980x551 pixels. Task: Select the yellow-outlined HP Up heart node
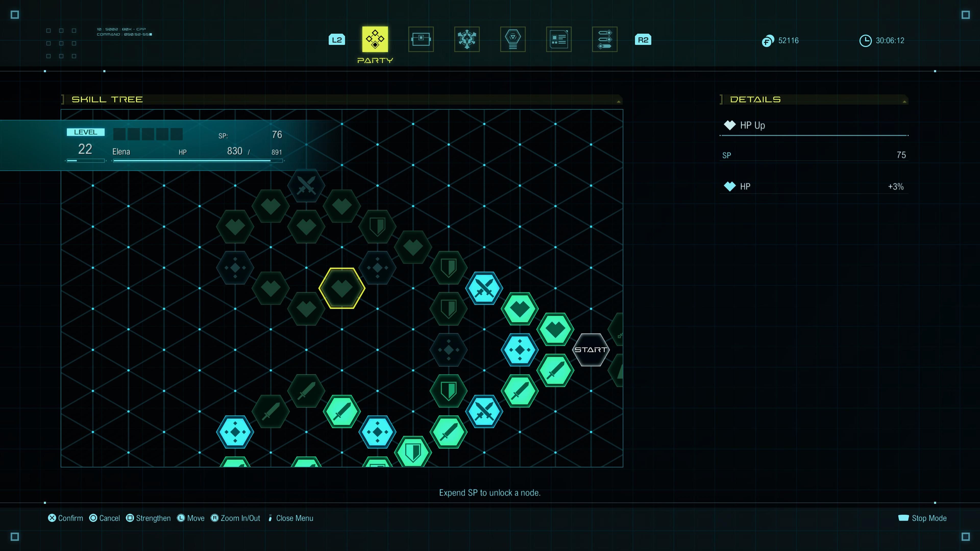point(342,288)
